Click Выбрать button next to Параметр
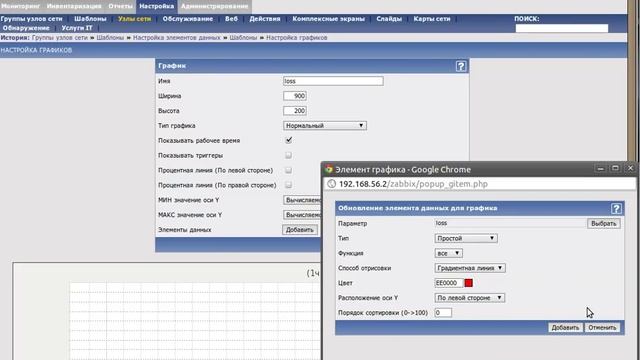Screen dimensions: 640x360 pos(604,224)
